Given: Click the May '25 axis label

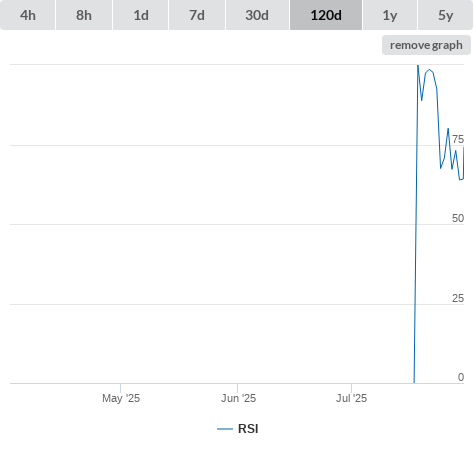Looking at the screenshot, I should pyautogui.click(x=121, y=398).
